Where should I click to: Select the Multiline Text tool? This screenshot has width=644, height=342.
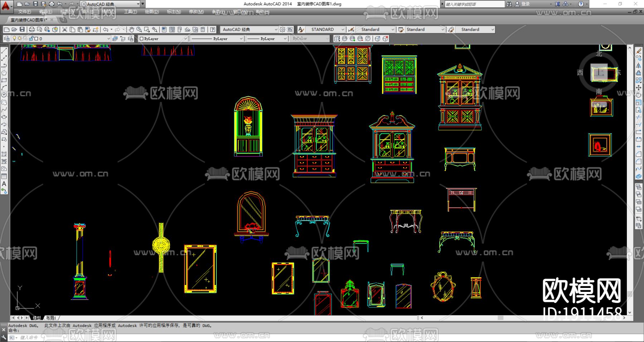[x=4, y=184]
